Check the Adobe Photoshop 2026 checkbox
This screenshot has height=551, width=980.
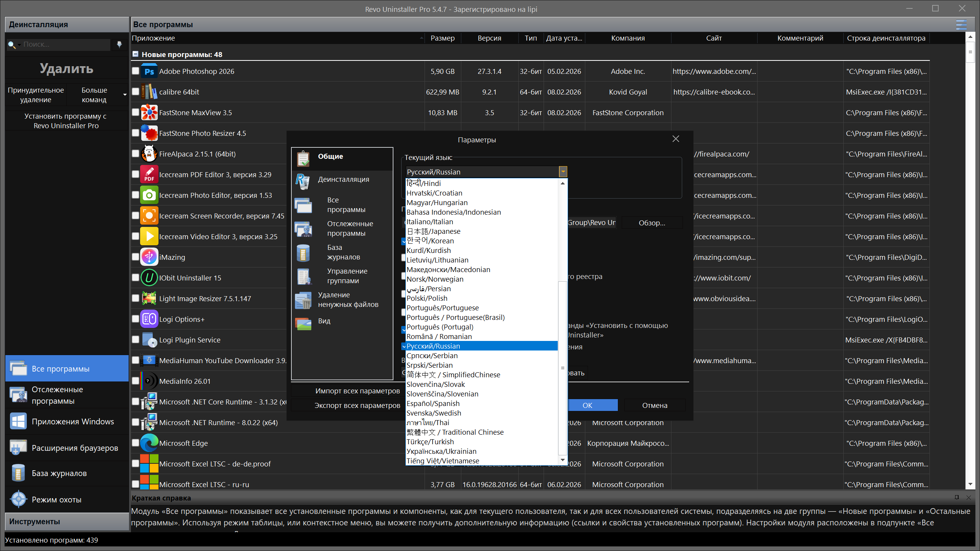136,71
